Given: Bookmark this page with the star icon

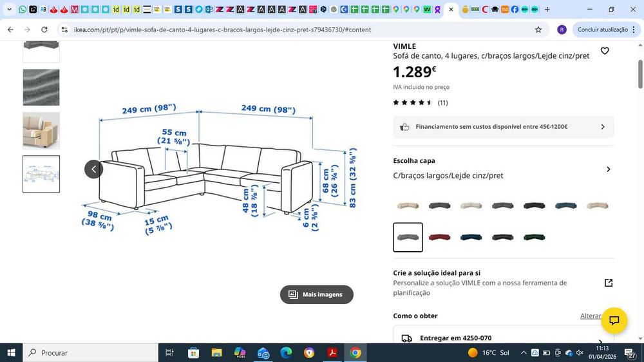Looking at the screenshot, I should (x=538, y=30).
